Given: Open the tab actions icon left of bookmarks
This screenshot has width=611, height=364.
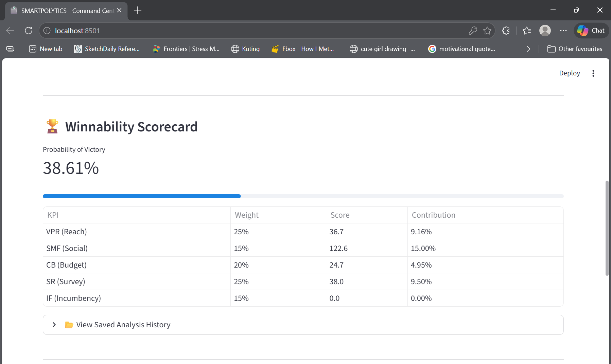Looking at the screenshot, I should (x=10, y=49).
